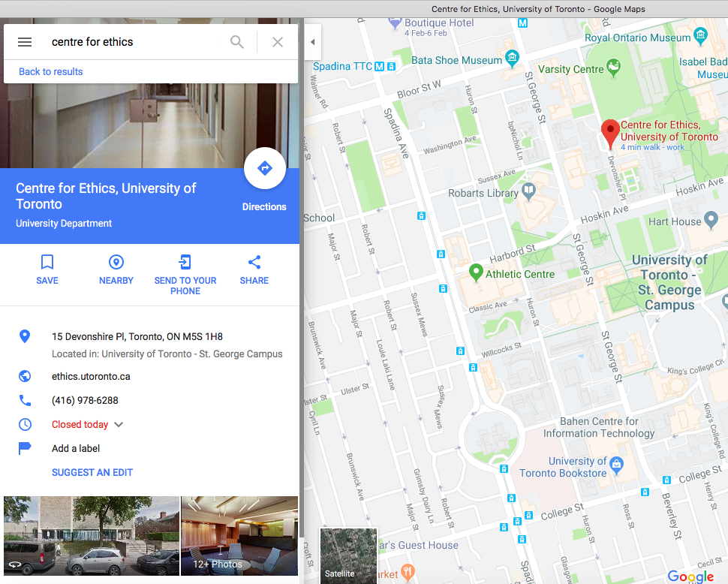Switch to Satellite view thumbnail

[349, 555]
